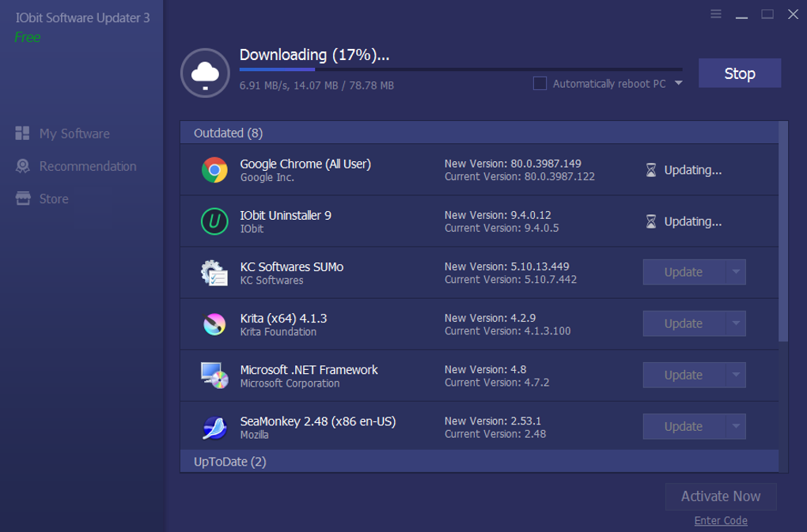This screenshot has height=532, width=807.
Task: Click Update for SeaMonkey 2.48
Action: pyautogui.click(x=684, y=426)
